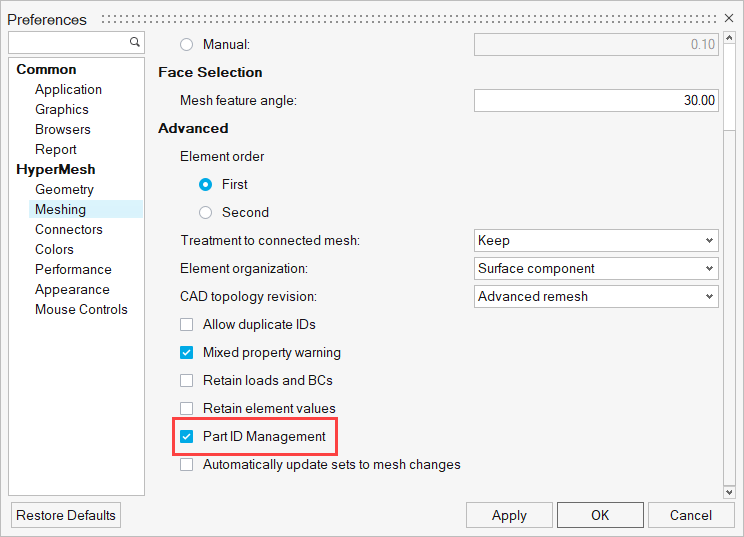Check Retain loads and BCs

pos(186,381)
